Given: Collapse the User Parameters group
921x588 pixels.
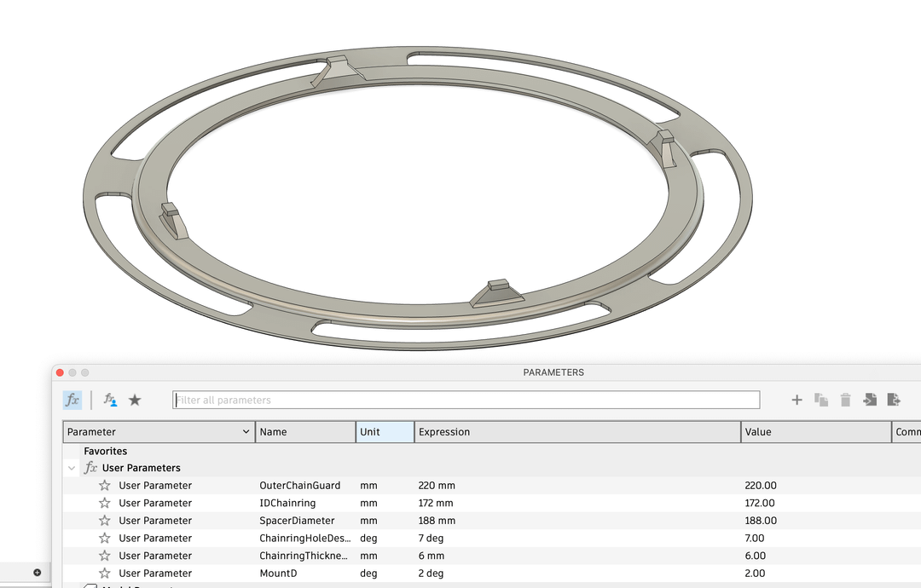Looking at the screenshot, I should pos(72,468).
